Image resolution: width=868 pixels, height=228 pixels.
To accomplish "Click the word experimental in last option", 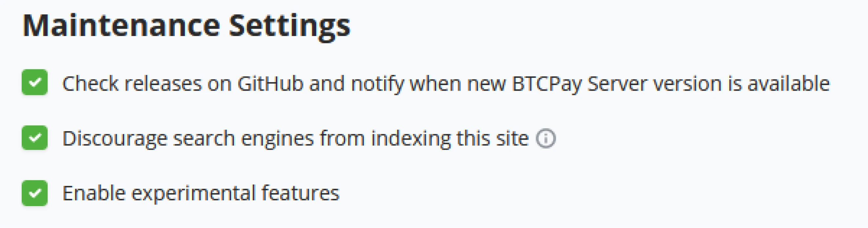I will [x=193, y=193].
